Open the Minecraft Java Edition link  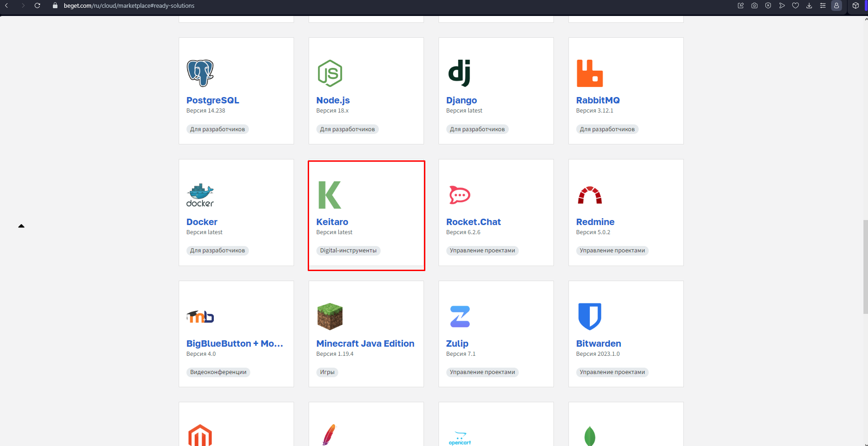(x=365, y=343)
